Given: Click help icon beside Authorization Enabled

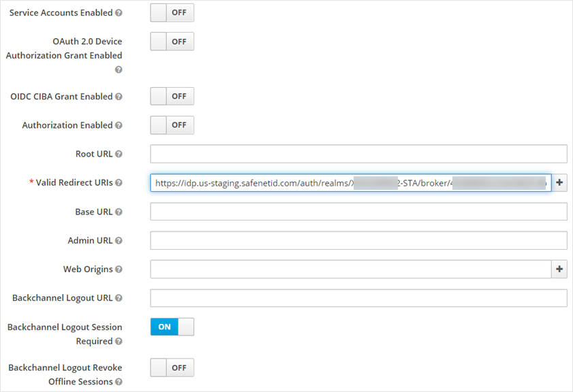Looking at the screenshot, I should coord(119,126).
